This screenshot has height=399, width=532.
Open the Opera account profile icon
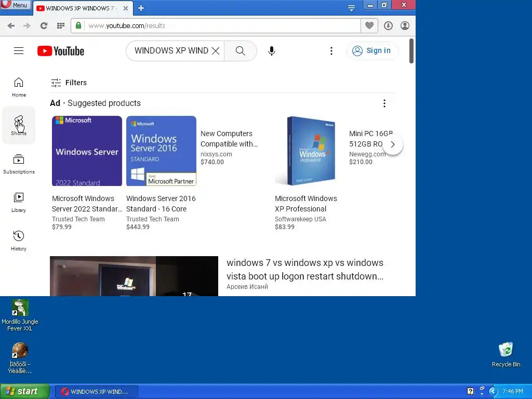click(x=405, y=26)
